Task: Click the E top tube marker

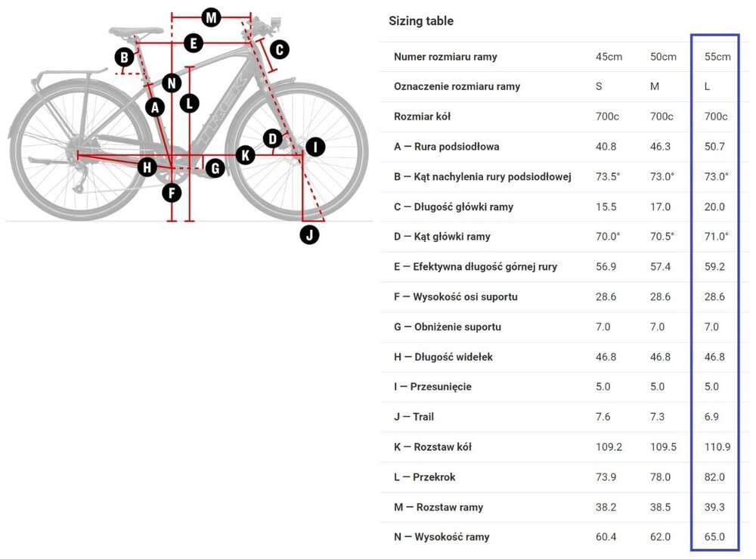Action: (194, 43)
